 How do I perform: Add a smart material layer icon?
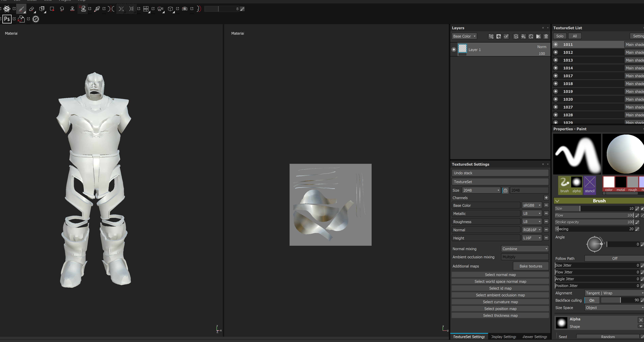click(x=531, y=36)
